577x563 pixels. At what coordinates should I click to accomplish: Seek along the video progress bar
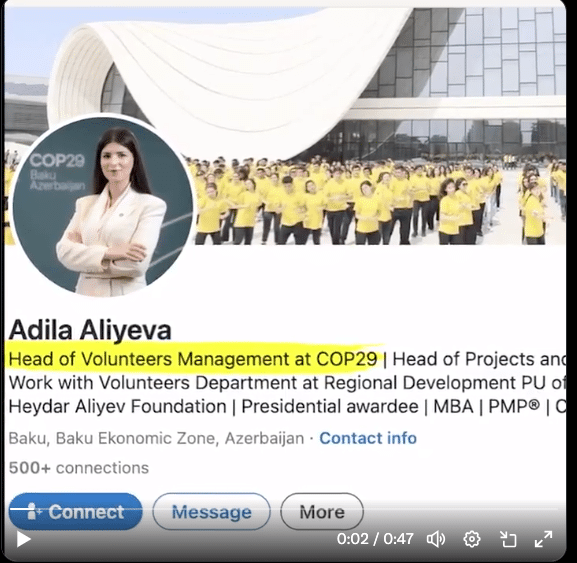click(283, 509)
